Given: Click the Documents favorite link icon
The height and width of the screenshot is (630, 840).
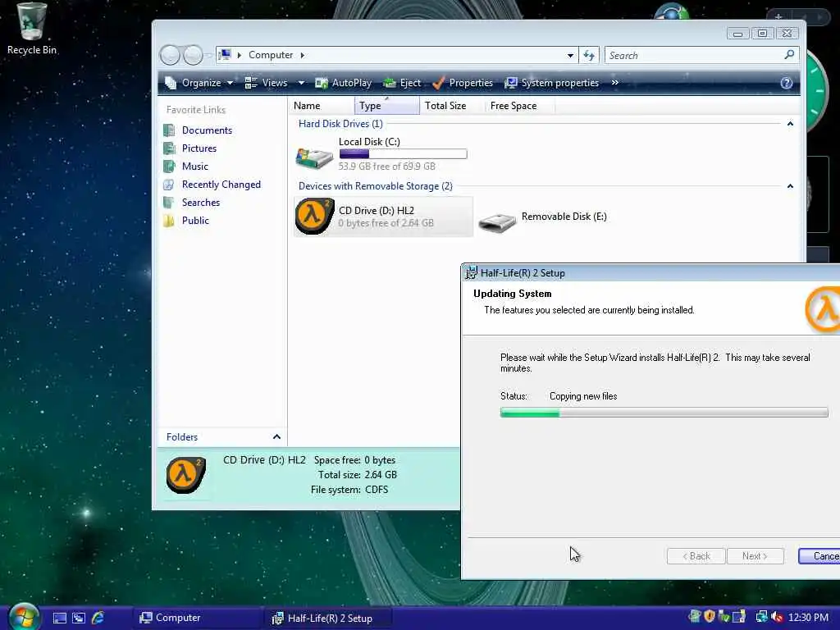Looking at the screenshot, I should [x=169, y=130].
